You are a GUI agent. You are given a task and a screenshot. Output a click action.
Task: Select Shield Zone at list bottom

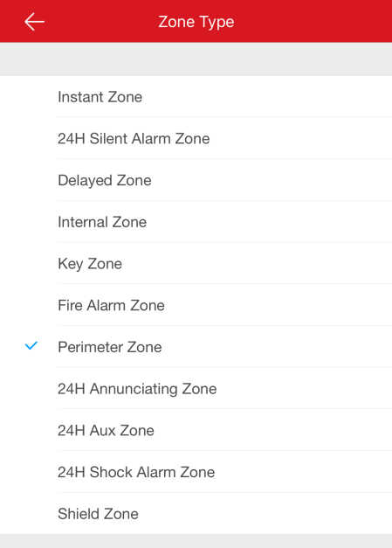[x=196, y=513]
